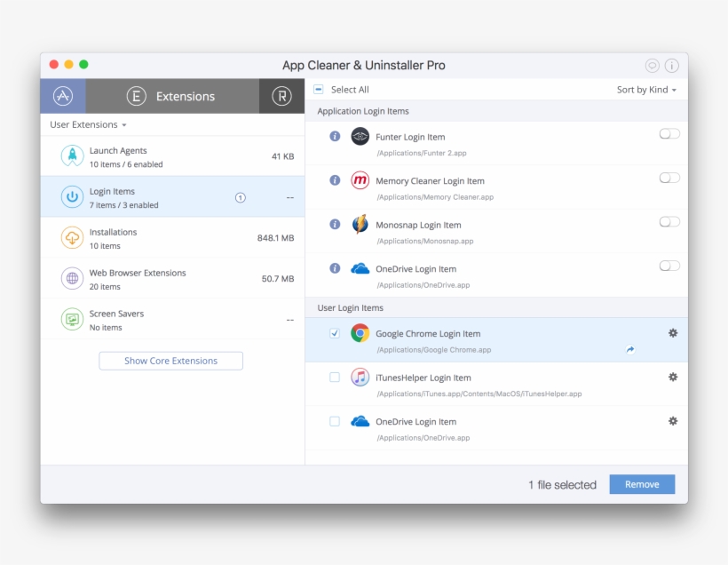728x565 pixels.
Task: Click the Show Core Extensions button
Action: click(x=170, y=361)
